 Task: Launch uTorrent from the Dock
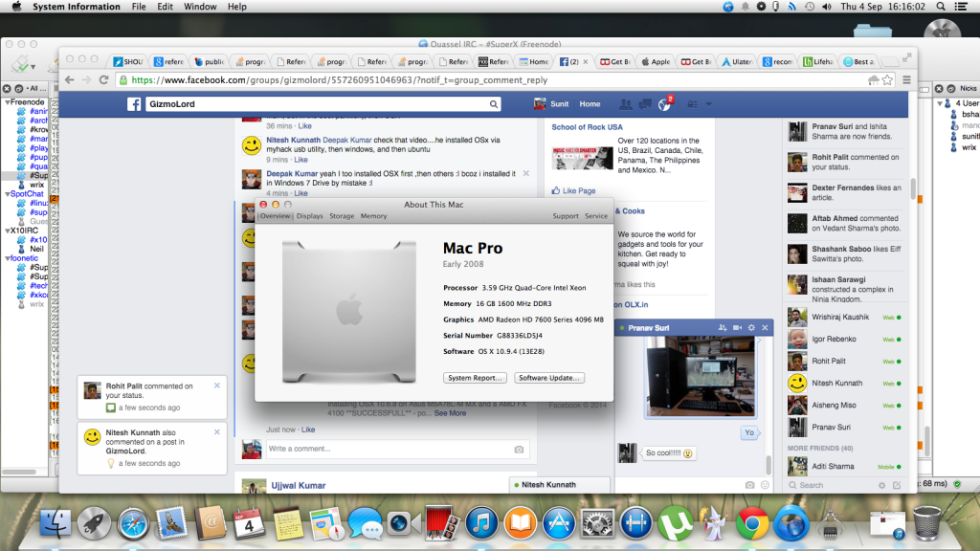pyautogui.click(x=675, y=523)
